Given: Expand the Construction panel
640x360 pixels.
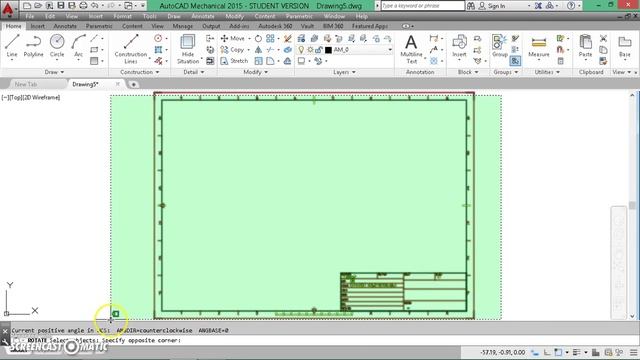Looking at the screenshot, I should [x=140, y=72].
